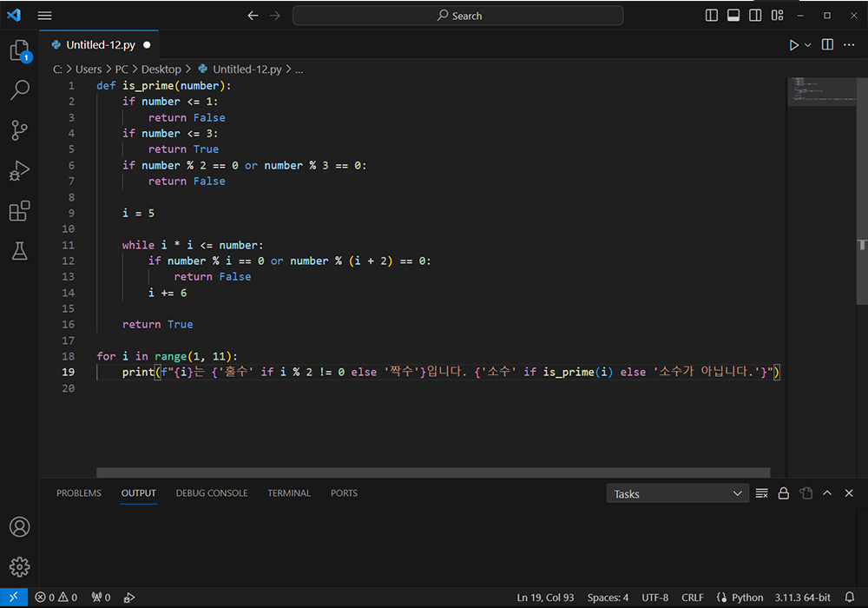Switch to the PROBLEMS tab
Screen dimensions: 868x608
click(x=79, y=492)
